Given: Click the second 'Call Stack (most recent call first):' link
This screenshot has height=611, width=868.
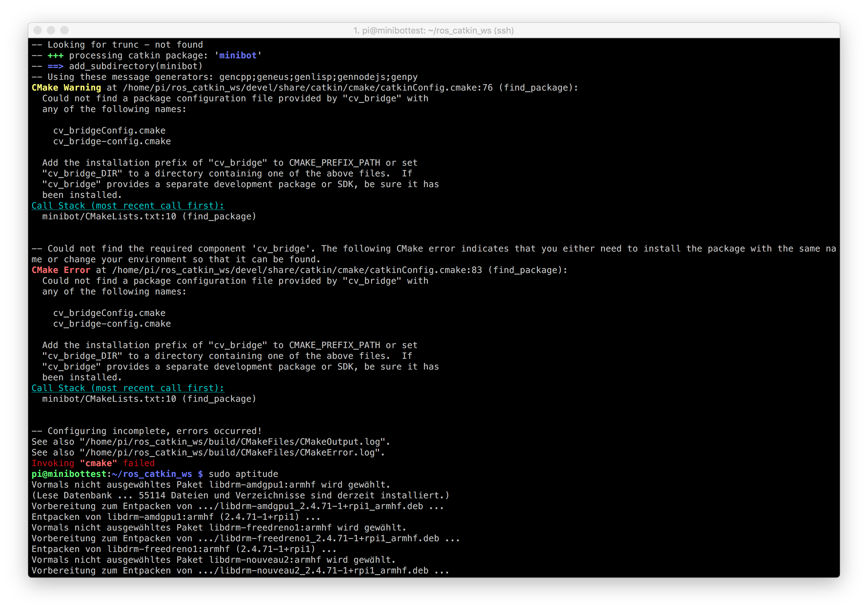Looking at the screenshot, I should (128, 388).
